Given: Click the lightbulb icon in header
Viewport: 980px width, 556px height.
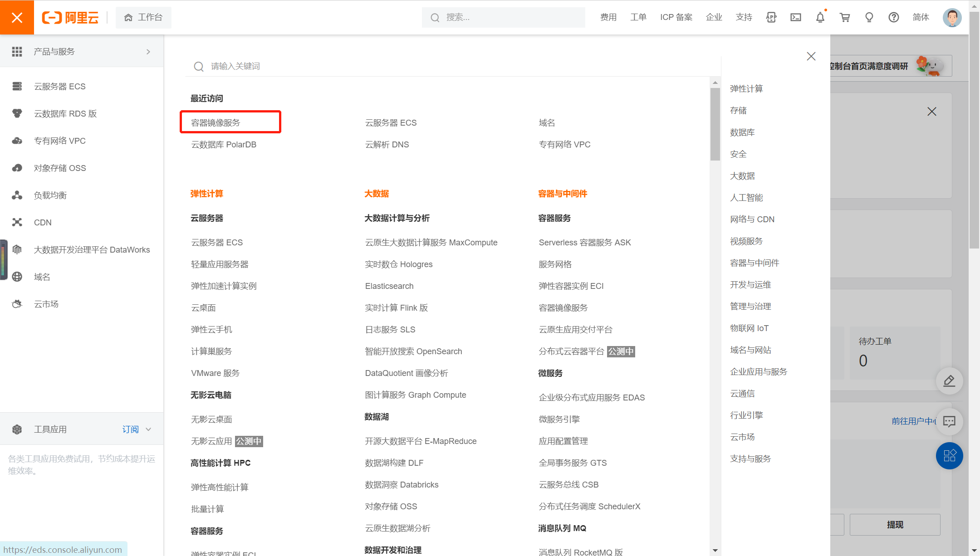Looking at the screenshot, I should pos(869,17).
